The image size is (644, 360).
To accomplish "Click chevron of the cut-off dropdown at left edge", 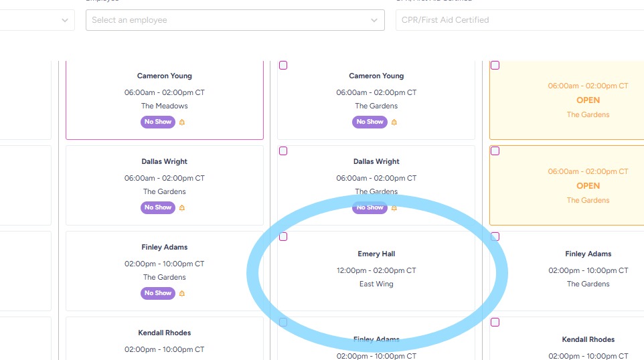I will pyautogui.click(x=65, y=20).
